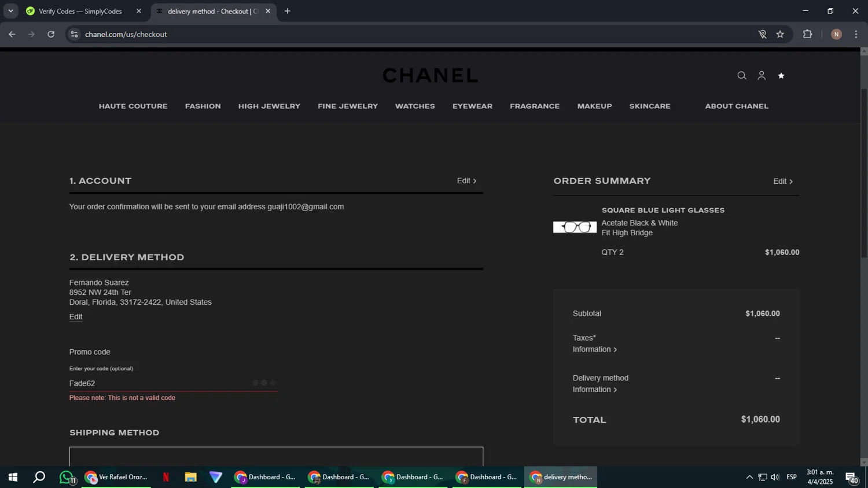Open Netflix from the taskbar

[x=166, y=478]
